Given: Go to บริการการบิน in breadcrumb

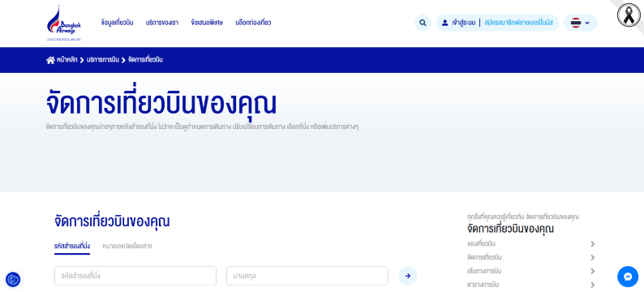Looking at the screenshot, I should [103, 60].
